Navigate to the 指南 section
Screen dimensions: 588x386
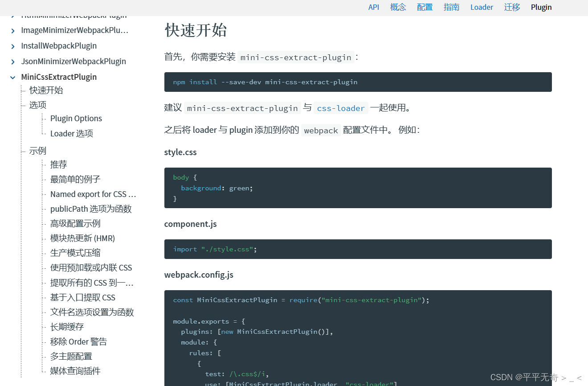pos(451,7)
